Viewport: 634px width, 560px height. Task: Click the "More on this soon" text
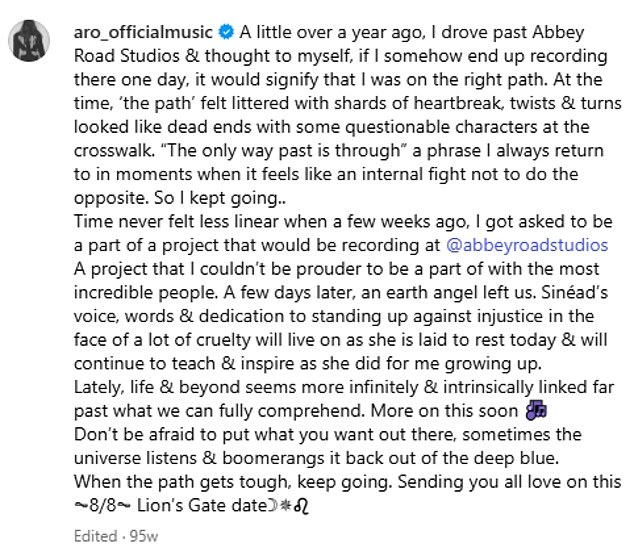444,411
